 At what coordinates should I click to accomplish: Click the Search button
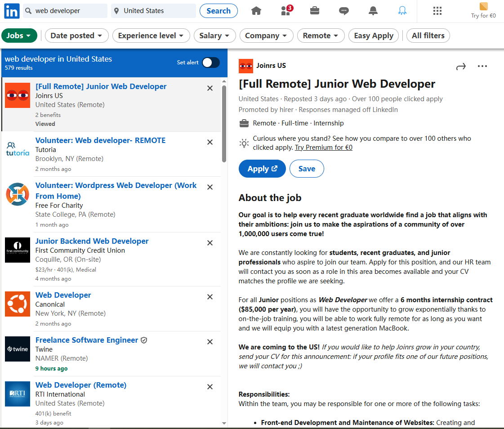[x=219, y=11]
